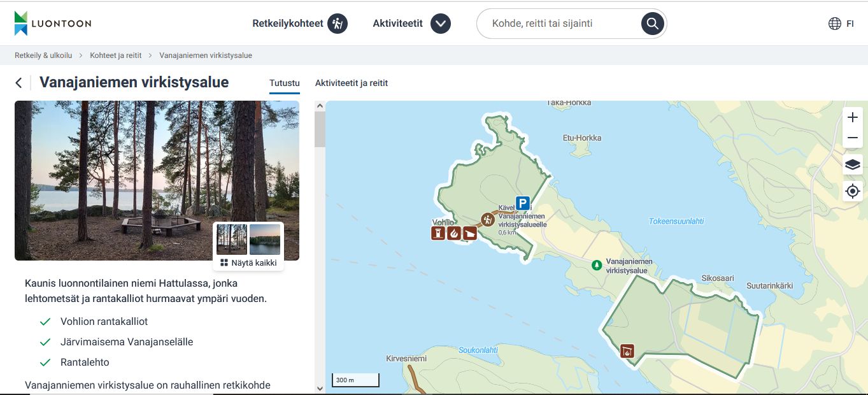The width and height of the screenshot is (868, 395).
Task: Locate my position on the map
Action: click(852, 191)
